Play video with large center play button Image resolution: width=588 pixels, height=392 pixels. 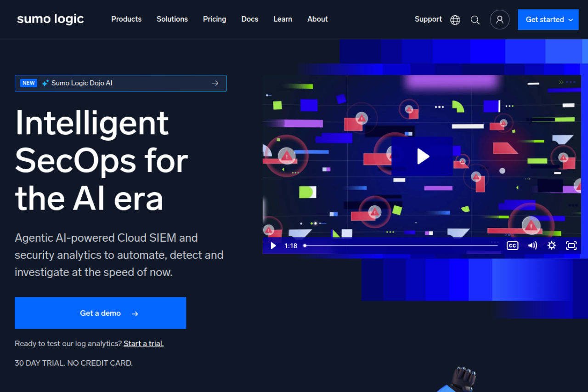coord(422,156)
